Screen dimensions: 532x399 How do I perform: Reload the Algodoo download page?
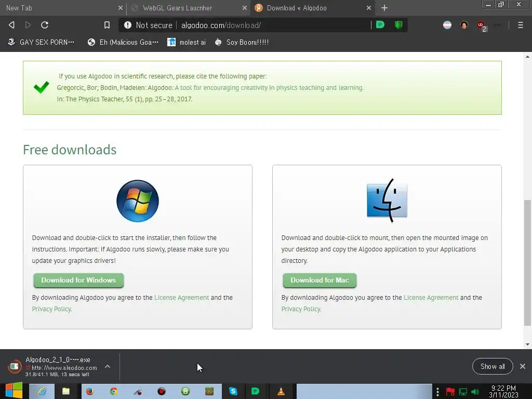coord(45,25)
